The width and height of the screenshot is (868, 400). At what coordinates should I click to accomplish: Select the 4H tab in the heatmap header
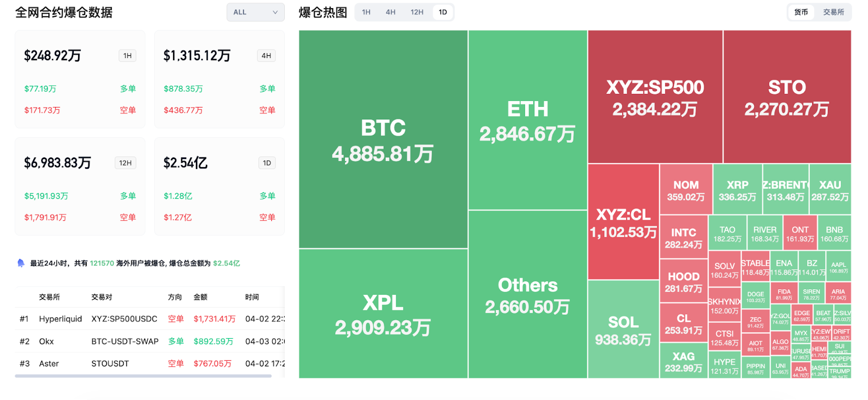point(391,12)
